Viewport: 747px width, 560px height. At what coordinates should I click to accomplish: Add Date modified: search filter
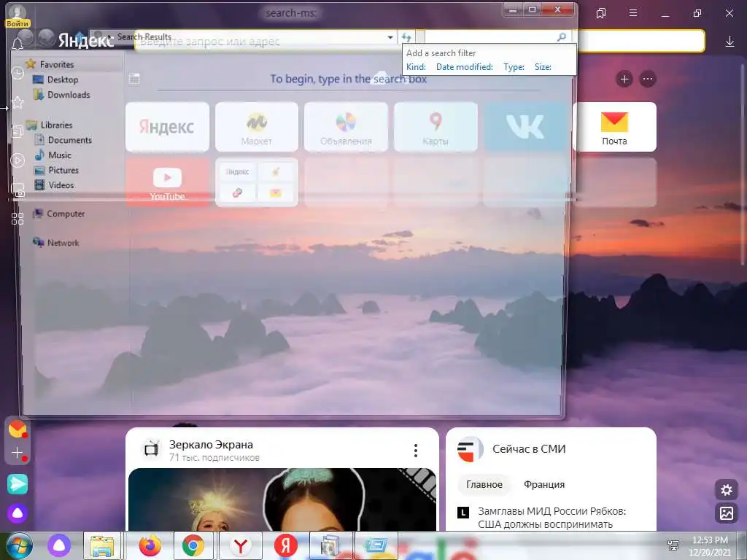tap(465, 67)
